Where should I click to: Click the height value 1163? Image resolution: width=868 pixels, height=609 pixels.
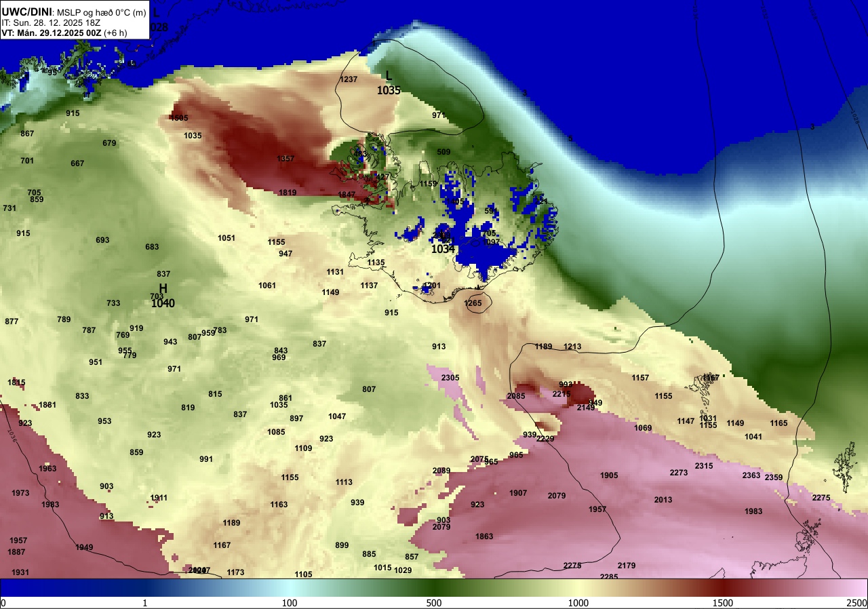(279, 505)
